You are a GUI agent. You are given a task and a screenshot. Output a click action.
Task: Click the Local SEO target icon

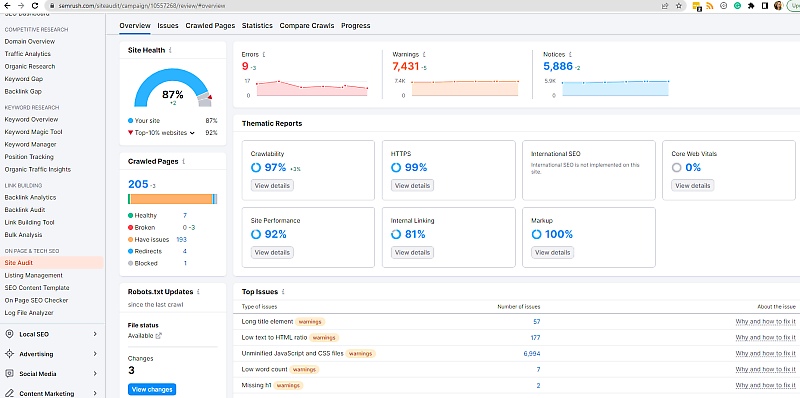(9, 334)
